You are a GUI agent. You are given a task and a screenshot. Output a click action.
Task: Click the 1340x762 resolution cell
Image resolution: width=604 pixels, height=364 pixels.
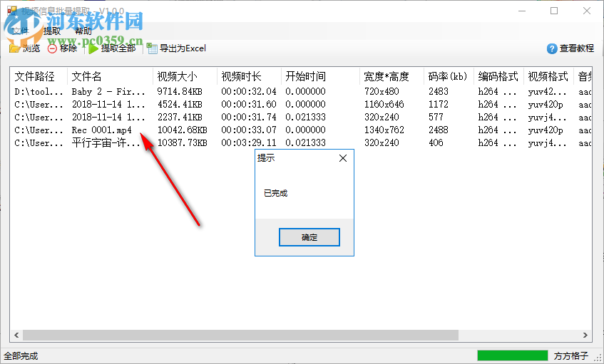(384, 130)
